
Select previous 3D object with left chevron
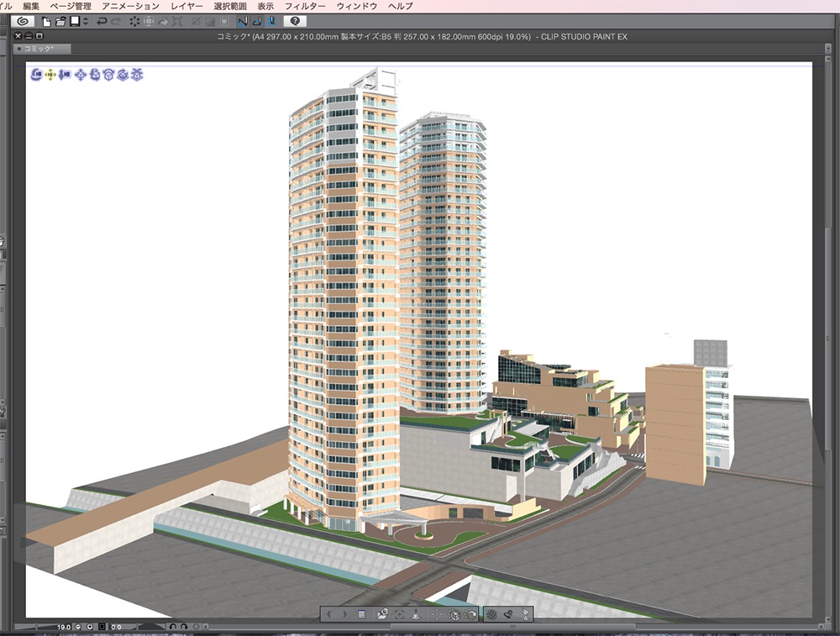click(329, 614)
